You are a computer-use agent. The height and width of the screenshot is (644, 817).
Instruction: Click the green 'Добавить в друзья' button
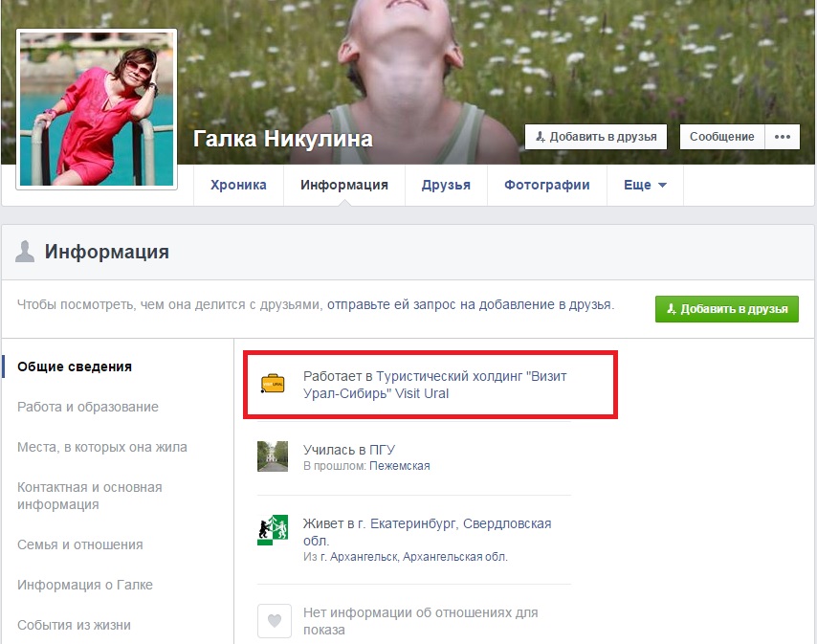727,309
